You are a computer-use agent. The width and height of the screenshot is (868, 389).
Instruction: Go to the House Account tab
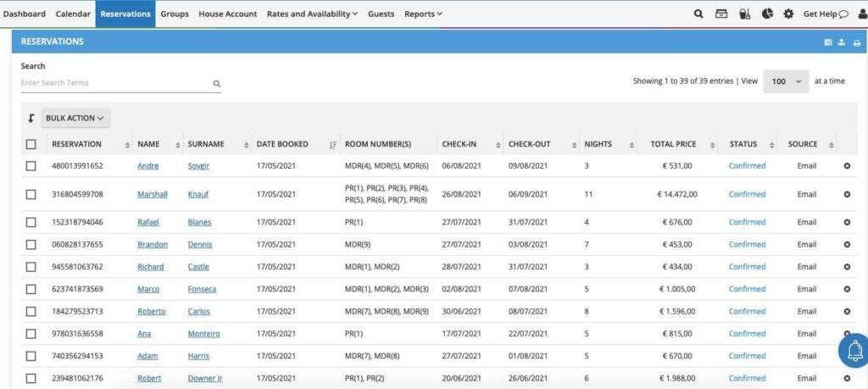[x=227, y=14]
